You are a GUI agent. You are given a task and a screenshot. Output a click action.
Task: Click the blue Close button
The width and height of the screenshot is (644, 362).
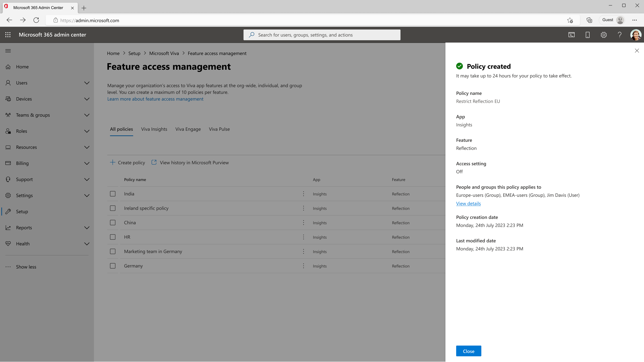[469, 351]
